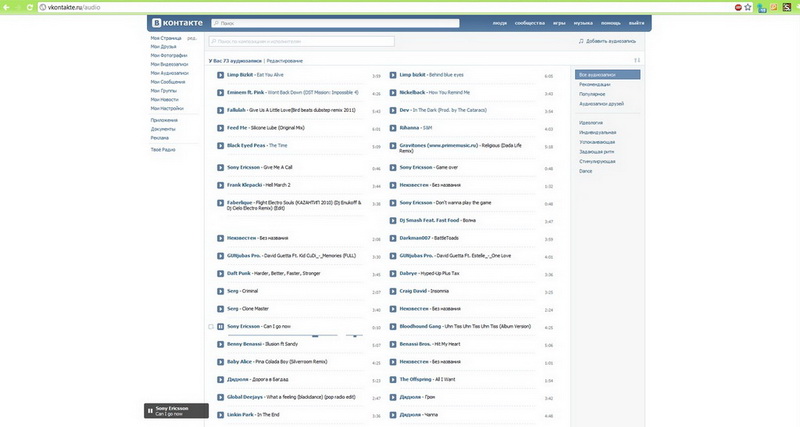Screen dimensions: 800x427
Task: Select Рекомендации filter
Action: (595, 85)
